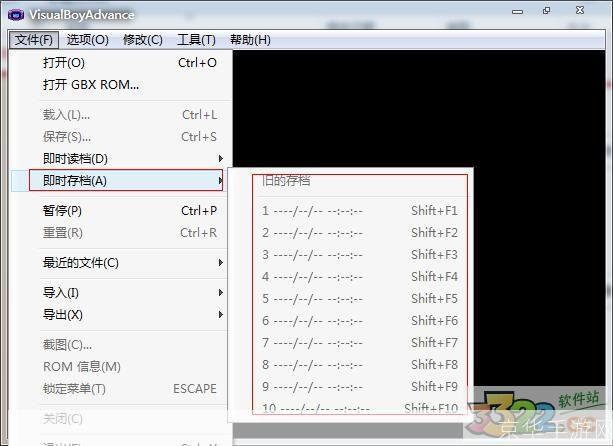This screenshot has width=613, height=446.
Task: Save to slot 2 Shift+F2
Action: coord(351,233)
